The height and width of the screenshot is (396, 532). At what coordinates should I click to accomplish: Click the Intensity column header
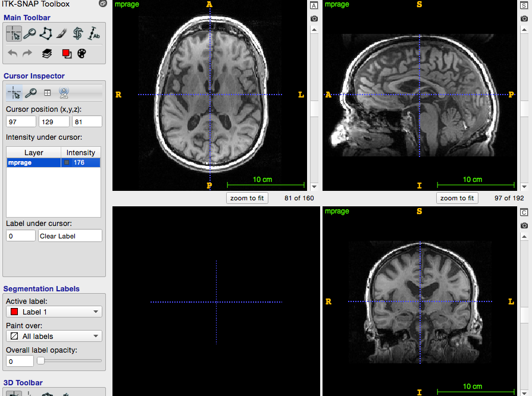click(81, 153)
